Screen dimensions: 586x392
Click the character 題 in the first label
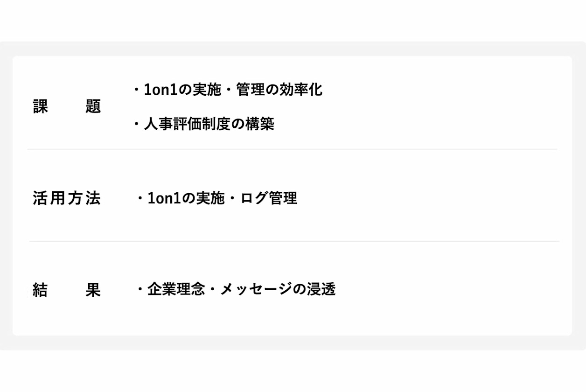(93, 107)
